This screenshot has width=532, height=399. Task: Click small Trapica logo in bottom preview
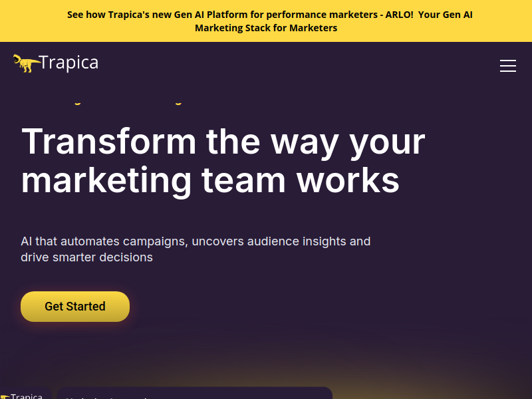[23, 396]
